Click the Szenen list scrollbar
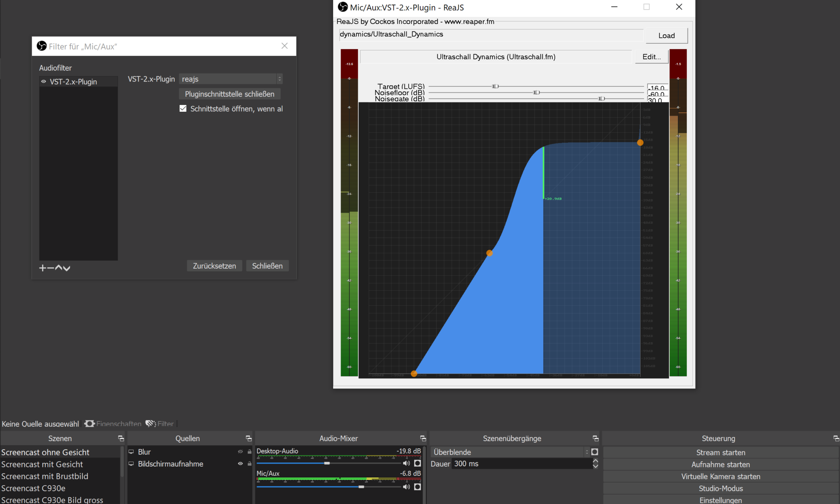The image size is (840, 504). click(x=122, y=462)
